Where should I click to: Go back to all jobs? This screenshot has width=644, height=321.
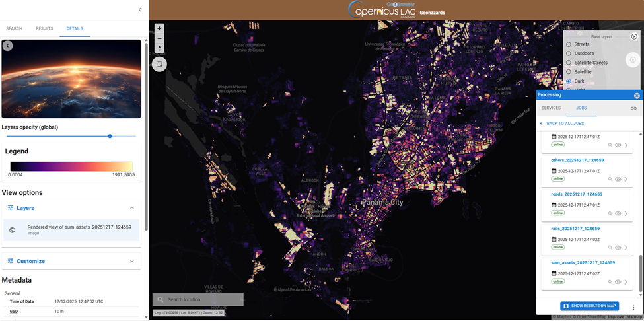tap(563, 124)
